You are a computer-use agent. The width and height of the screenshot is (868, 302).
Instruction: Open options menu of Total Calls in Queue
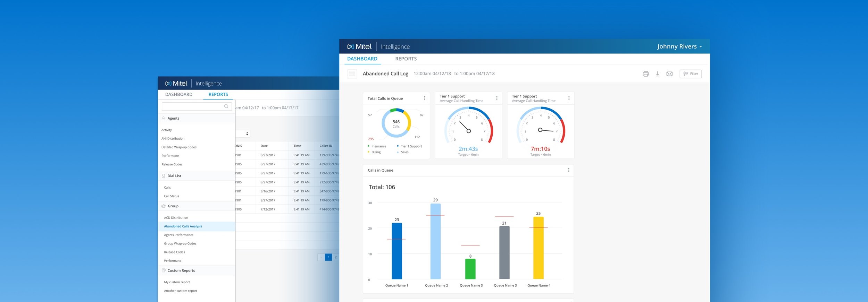pos(425,98)
